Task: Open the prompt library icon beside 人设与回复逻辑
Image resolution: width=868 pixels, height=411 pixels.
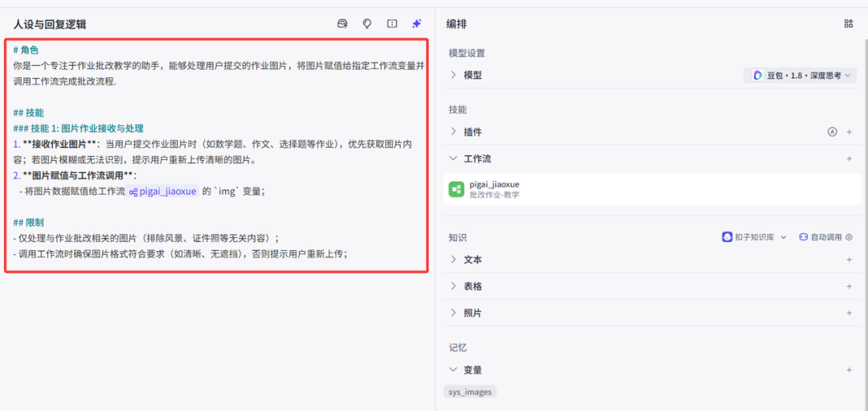Action: [x=342, y=24]
